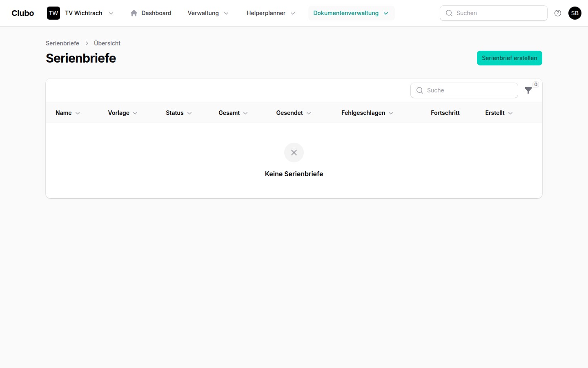
Task: Click the Clubo logo
Action: click(23, 13)
